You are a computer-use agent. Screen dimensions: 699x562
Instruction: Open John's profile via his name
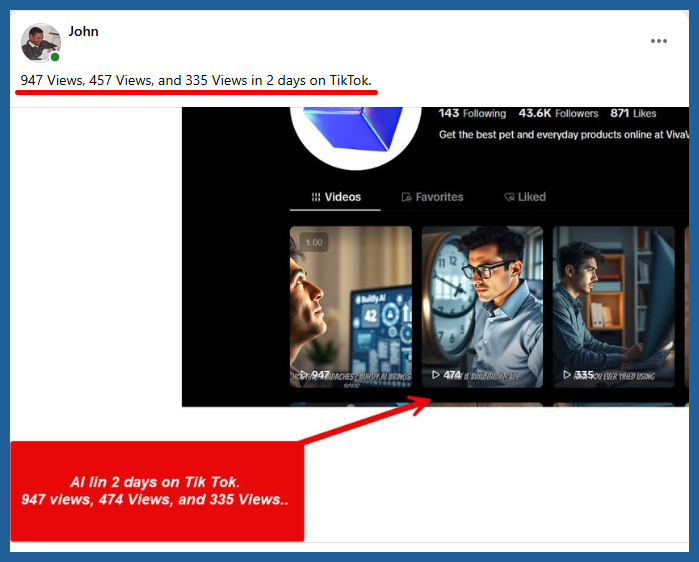point(83,31)
